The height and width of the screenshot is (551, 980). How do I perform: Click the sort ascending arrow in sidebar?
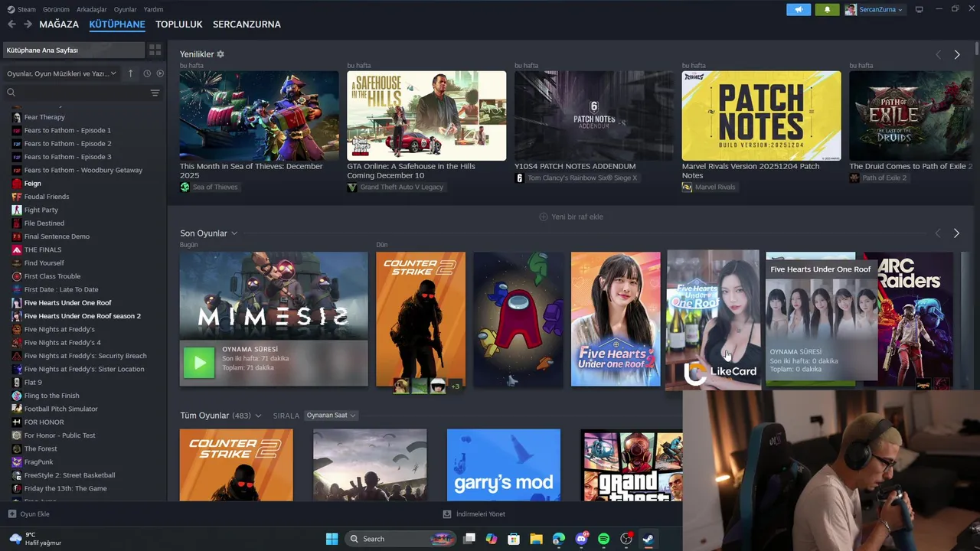point(130,73)
